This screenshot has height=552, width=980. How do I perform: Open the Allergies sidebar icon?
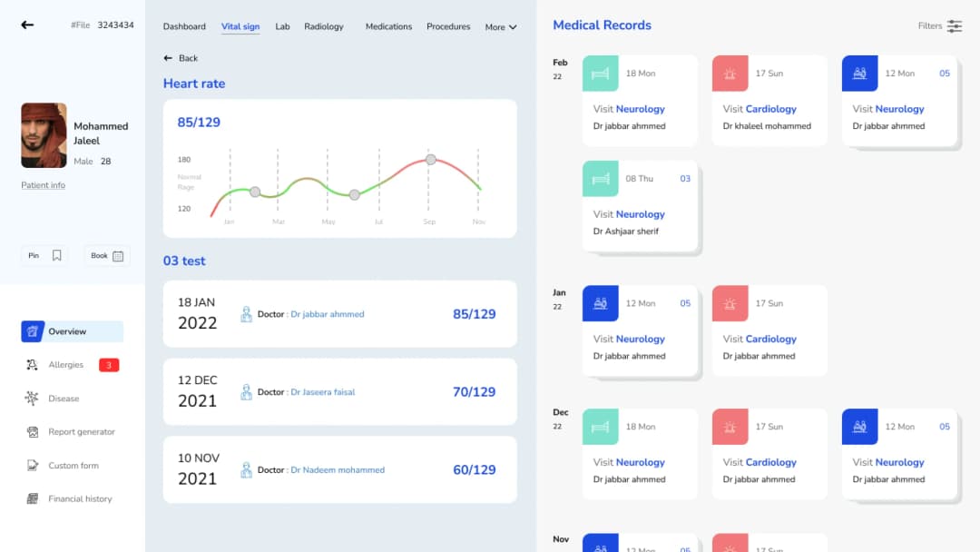(x=32, y=364)
